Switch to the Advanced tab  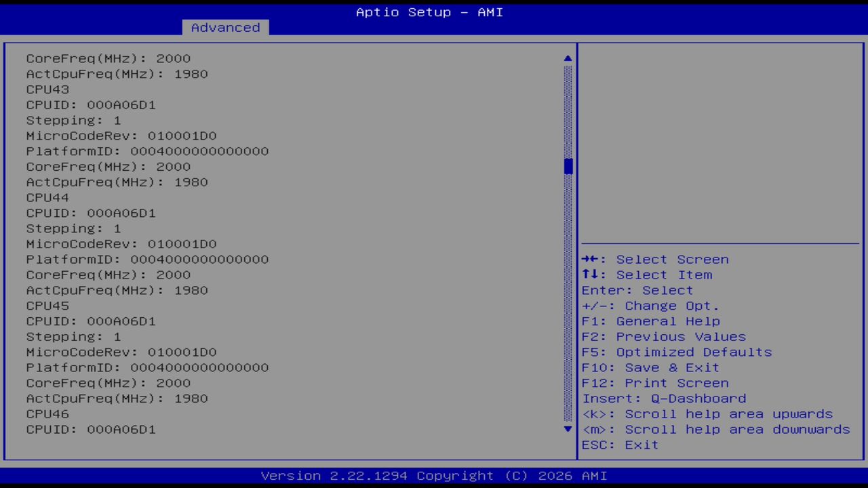224,27
